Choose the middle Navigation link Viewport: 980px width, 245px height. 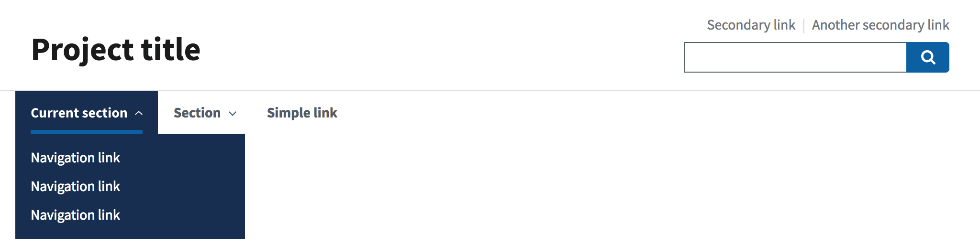(x=75, y=186)
